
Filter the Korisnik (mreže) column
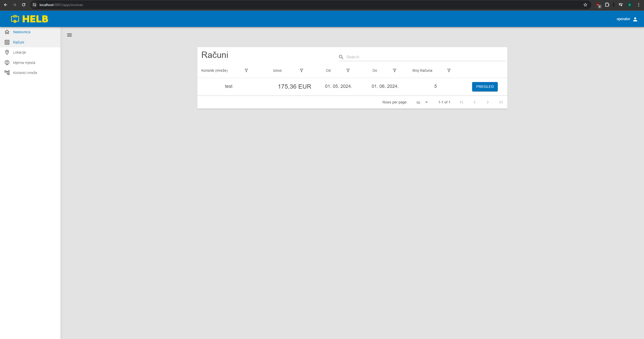coord(246,70)
